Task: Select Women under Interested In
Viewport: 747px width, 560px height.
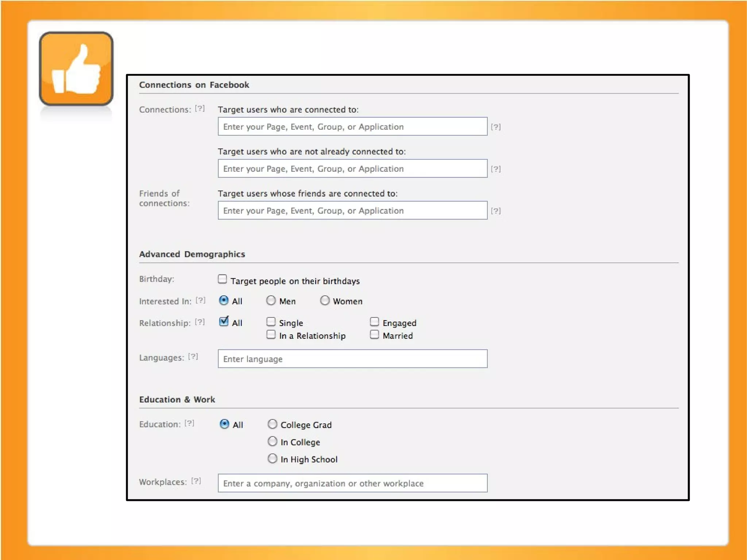Action: point(325,300)
